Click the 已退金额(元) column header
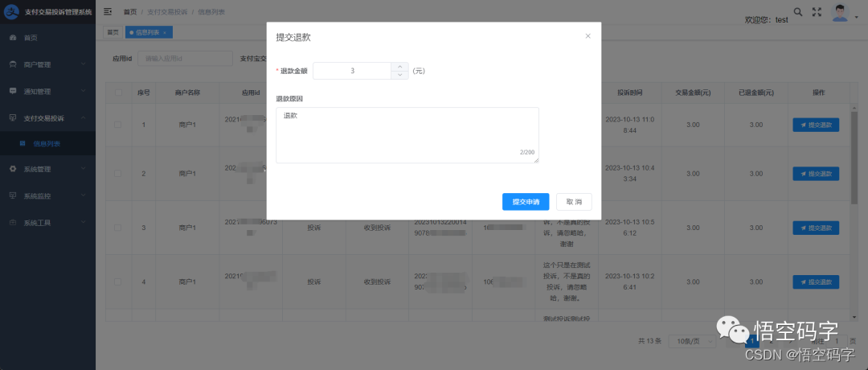The height and width of the screenshot is (370, 868). (x=755, y=92)
